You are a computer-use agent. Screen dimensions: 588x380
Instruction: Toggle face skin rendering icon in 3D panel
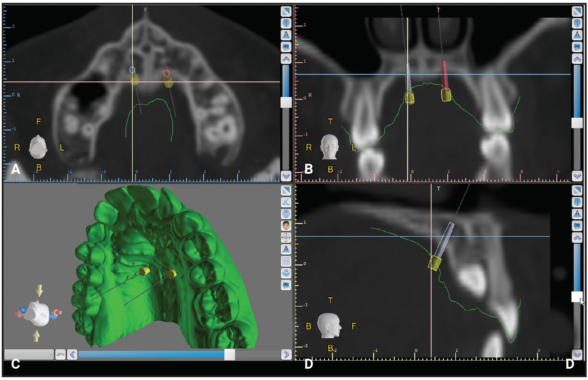click(286, 225)
